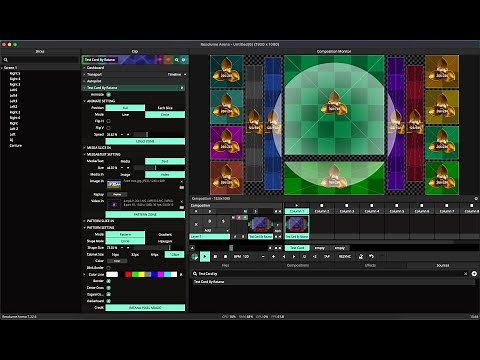Click the search icon in the Clip panel header
Image resolution: width=480 pixels, height=360 pixels.
tap(177, 60)
